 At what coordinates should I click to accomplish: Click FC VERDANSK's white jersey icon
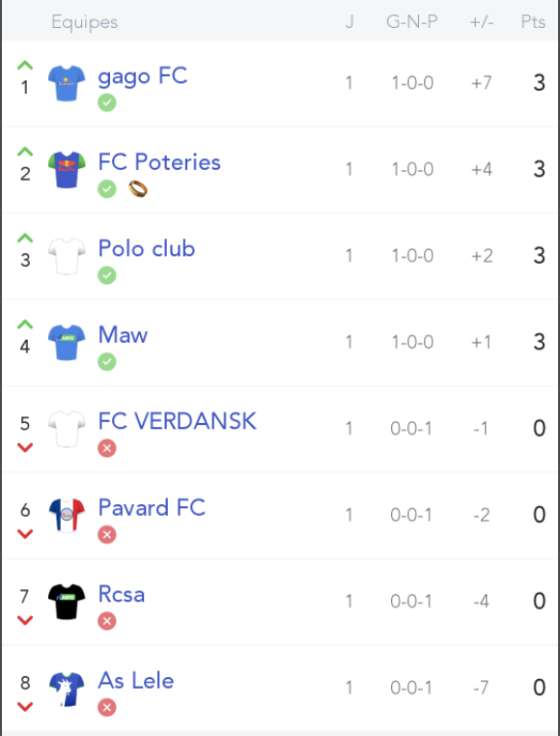67,429
